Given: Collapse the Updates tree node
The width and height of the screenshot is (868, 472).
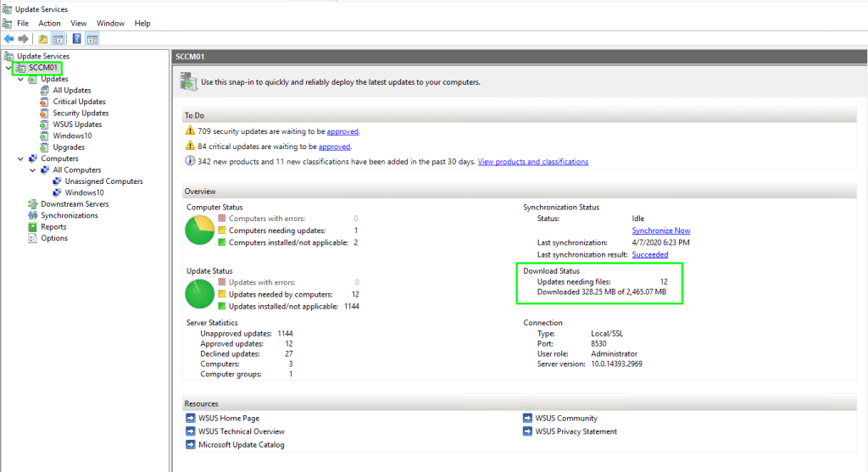Looking at the screenshot, I should coord(21,79).
